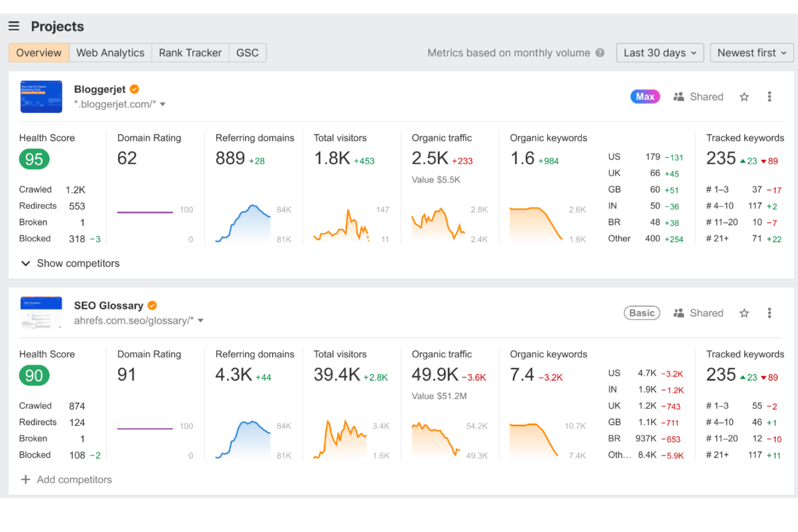Click the SEO Glossary Value $51.2M text

click(x=439, y=396)
